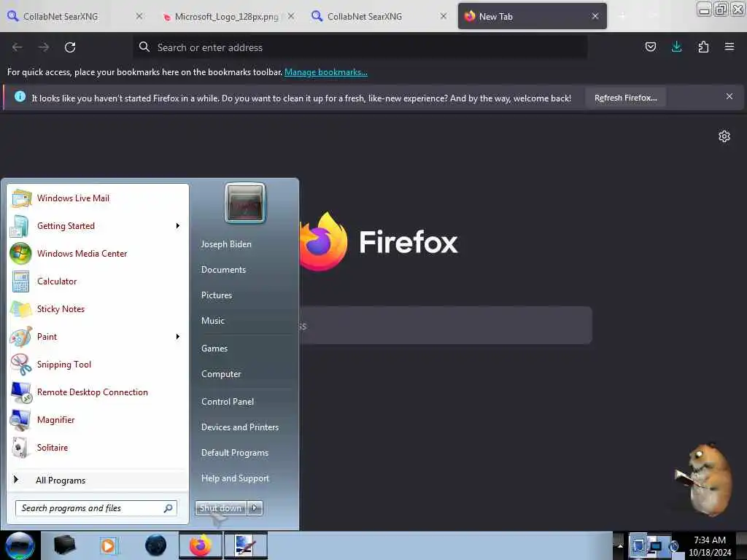Click the black box taskbar icon
The image size is (747, 560).
click(x=64, y=545)
